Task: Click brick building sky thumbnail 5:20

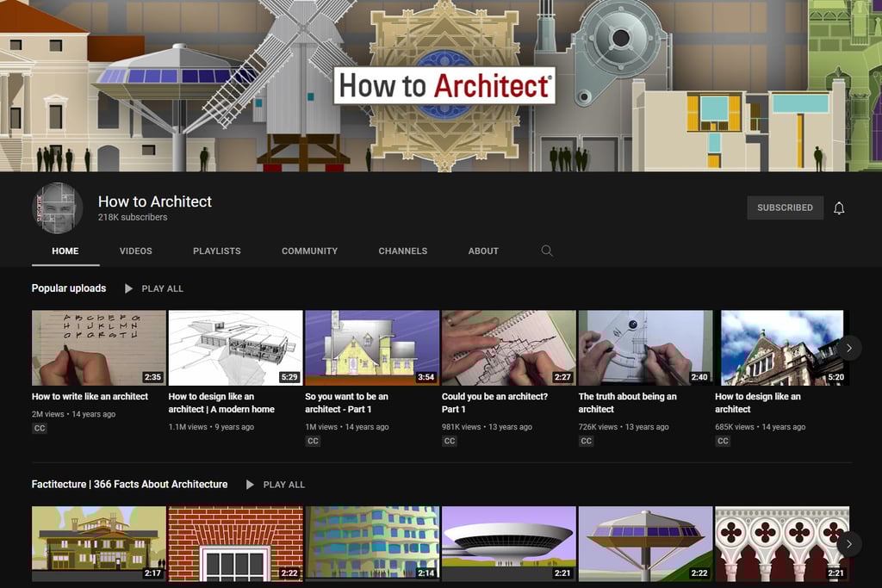Action: click(782, 348)
